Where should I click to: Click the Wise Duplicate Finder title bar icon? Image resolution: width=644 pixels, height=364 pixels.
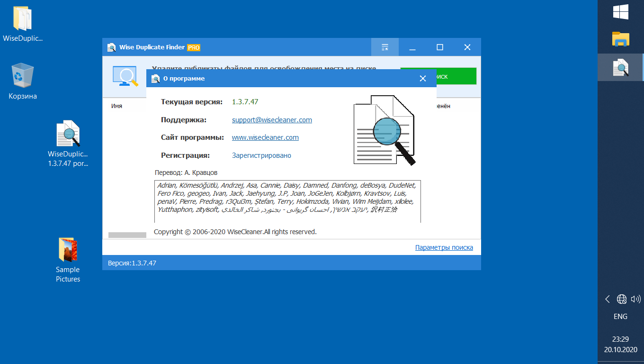[112, 47]
